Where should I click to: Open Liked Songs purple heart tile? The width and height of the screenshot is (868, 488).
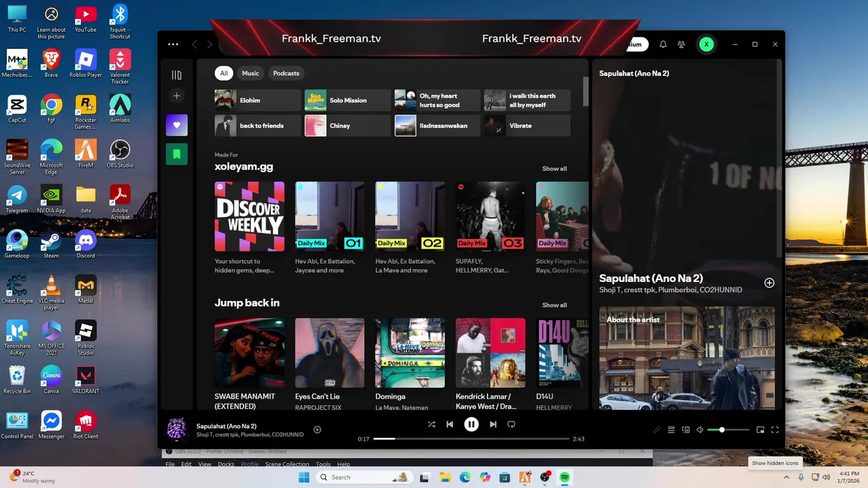pyautogui.click(x=177, y=125)
